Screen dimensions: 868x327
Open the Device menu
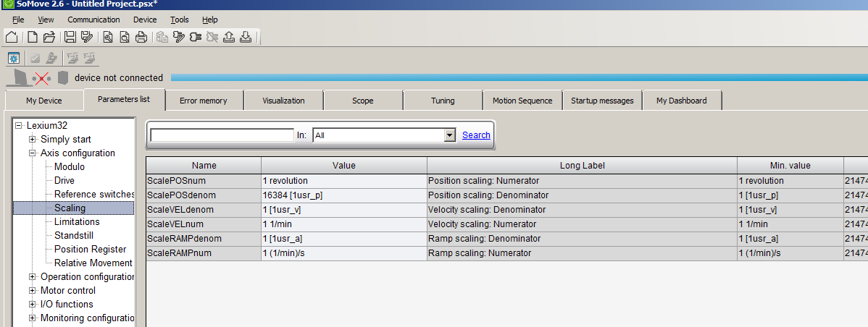tap(145, 20)
